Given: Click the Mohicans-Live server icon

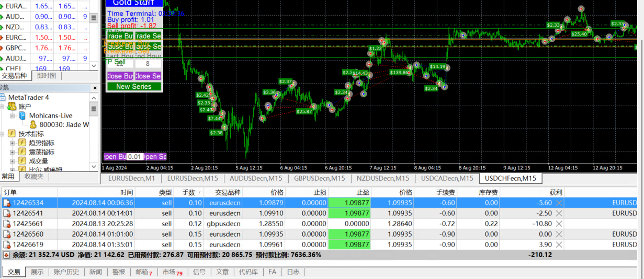Looking at the screenshot, I should (x=22, y=115).
